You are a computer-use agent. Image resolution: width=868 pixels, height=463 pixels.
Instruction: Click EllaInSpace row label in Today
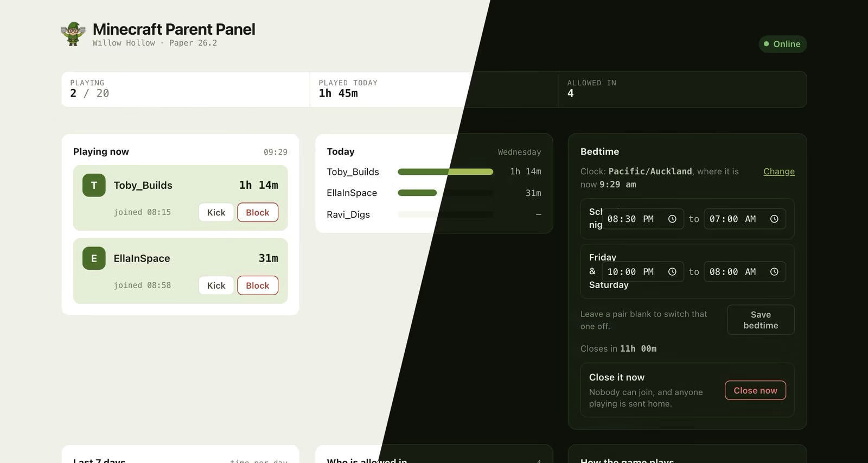point(352,193)
